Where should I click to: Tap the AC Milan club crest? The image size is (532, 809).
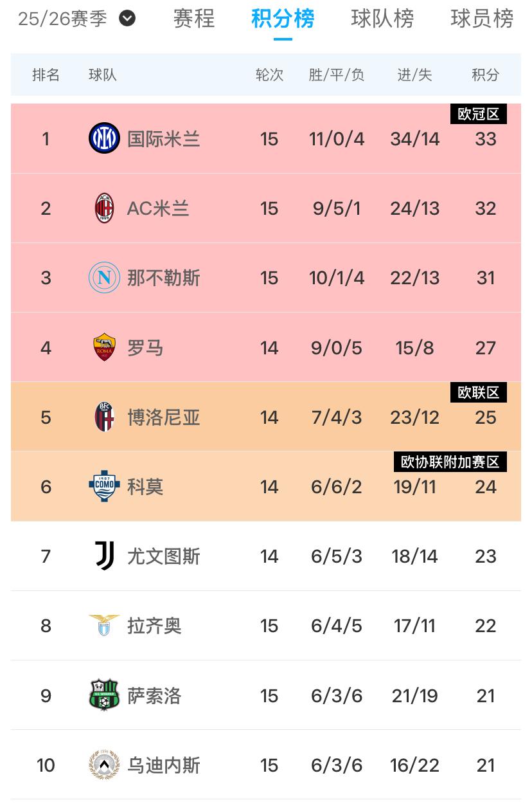[x=104, y=208]
